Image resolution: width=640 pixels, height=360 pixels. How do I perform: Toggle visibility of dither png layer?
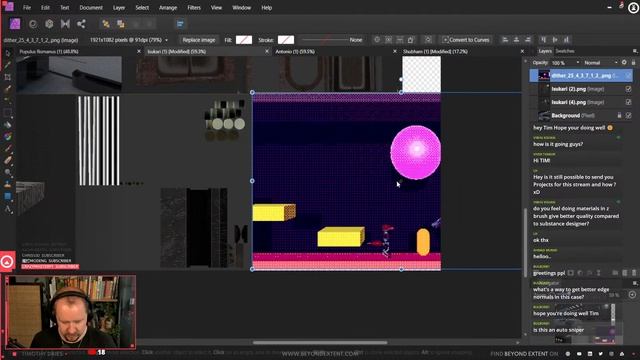pyautogui.click(x=628, y=76)
